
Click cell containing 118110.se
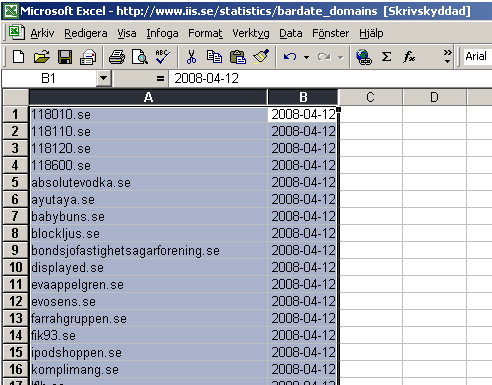pyautogui.click(x=148, y=131)
